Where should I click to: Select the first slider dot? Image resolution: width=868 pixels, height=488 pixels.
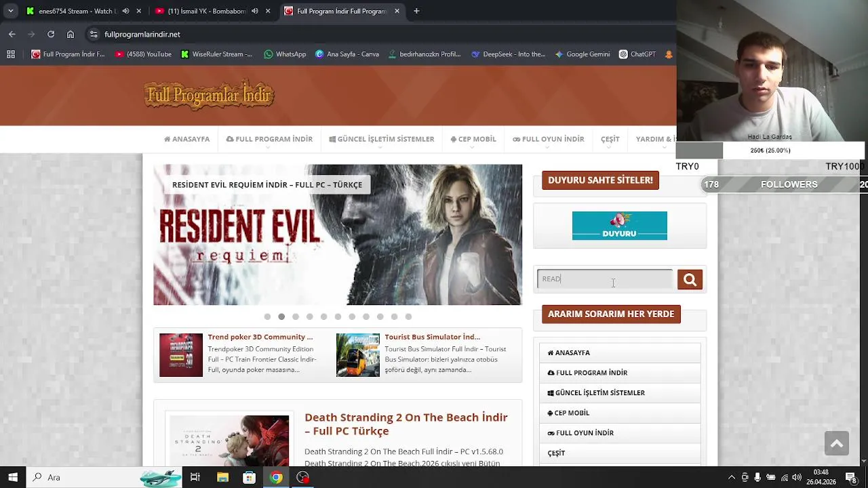267,317
